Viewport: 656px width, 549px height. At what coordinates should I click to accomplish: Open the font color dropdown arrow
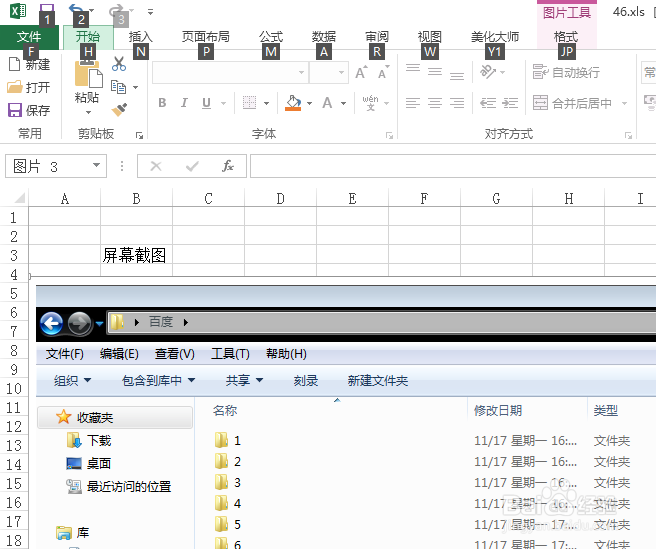tap(343, 103)
